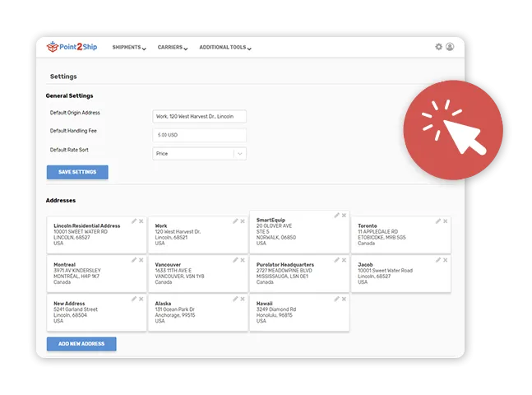Open the settings gear icon

pyautogui.click(x=439, y=47)
